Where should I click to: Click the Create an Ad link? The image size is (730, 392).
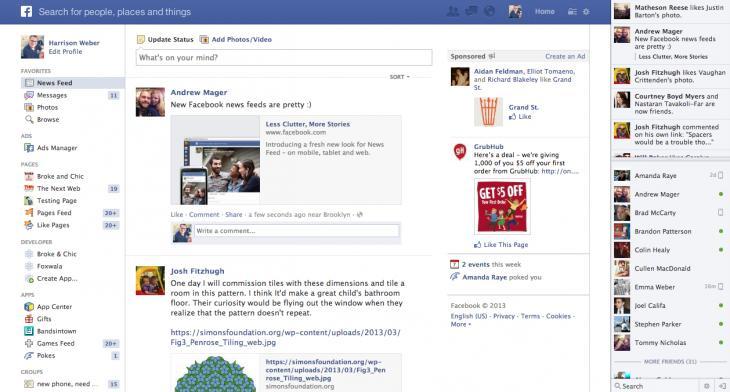565,56
